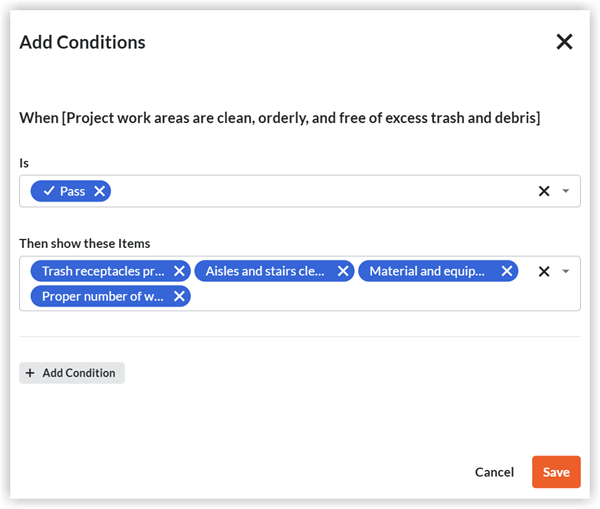Clear all values in the Is field

[x=544, y=191]
